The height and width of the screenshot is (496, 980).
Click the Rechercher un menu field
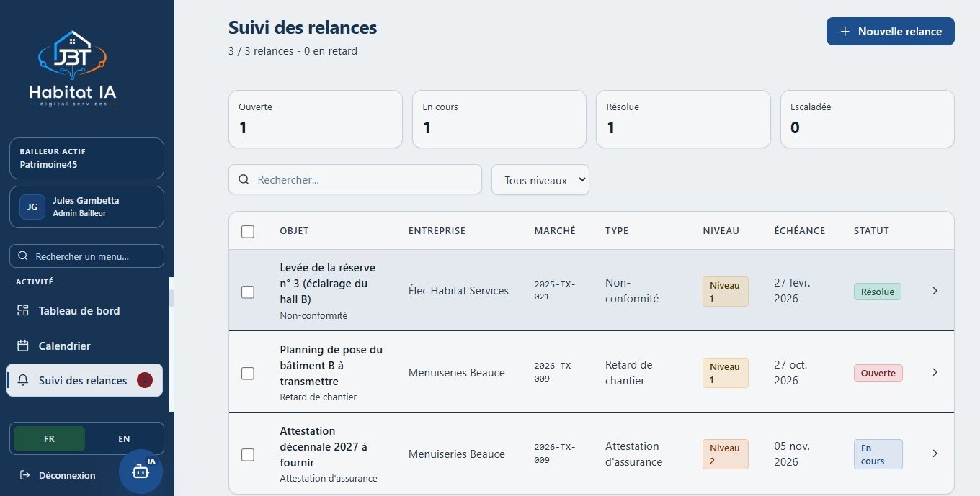pyautogui.click(x=86, y=256)
